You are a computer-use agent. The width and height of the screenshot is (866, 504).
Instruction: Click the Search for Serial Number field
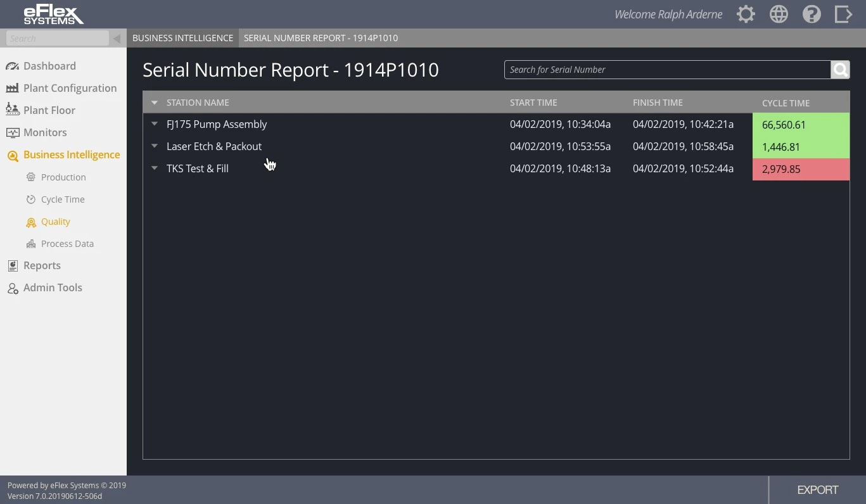tap(666, 70)
